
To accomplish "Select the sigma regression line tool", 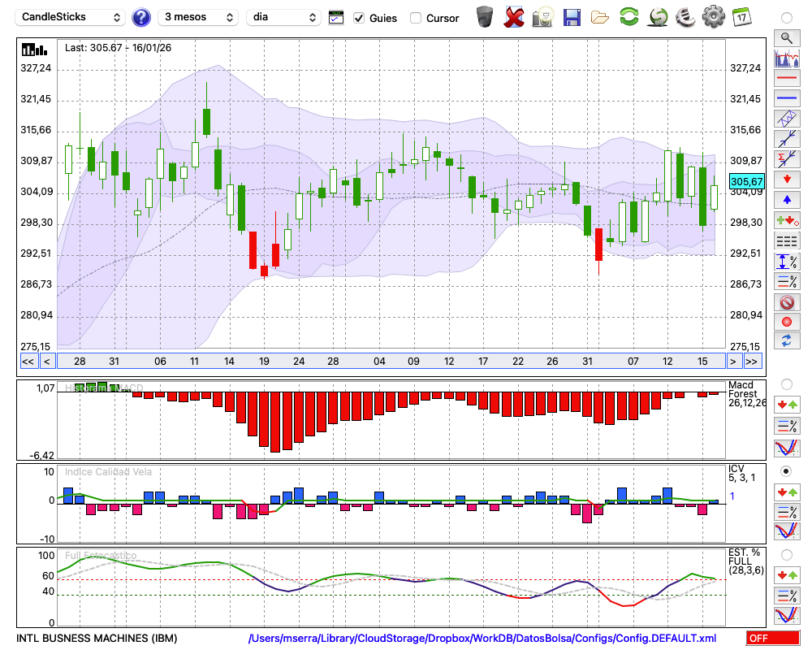I will point(787,158).
